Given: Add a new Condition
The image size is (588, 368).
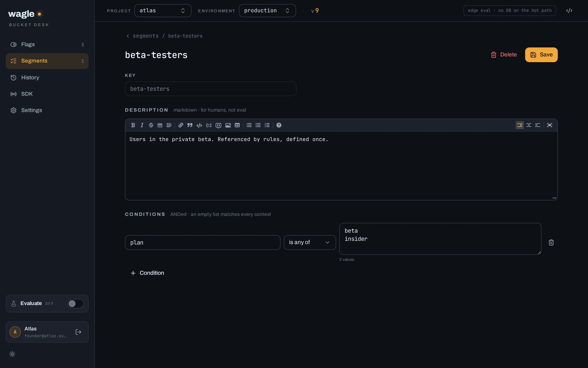Looking at the screenshot, I should click(147, 273).
